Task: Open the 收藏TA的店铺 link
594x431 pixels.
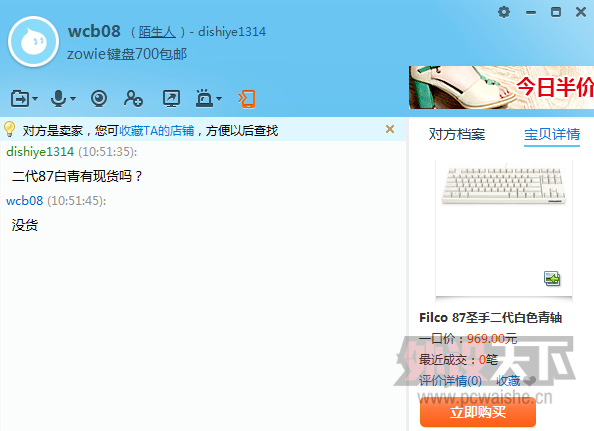Action: [x=156, y=131]
